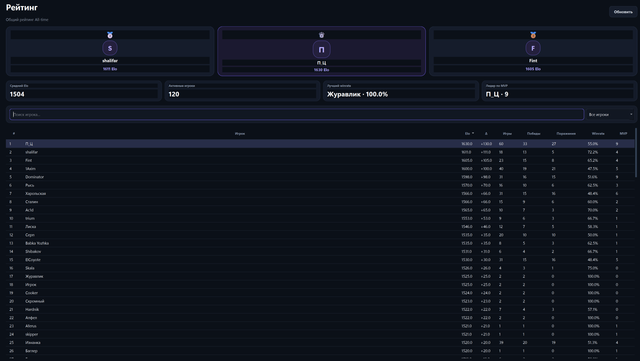Click the table's vertical scrollbar thumb

636,152
